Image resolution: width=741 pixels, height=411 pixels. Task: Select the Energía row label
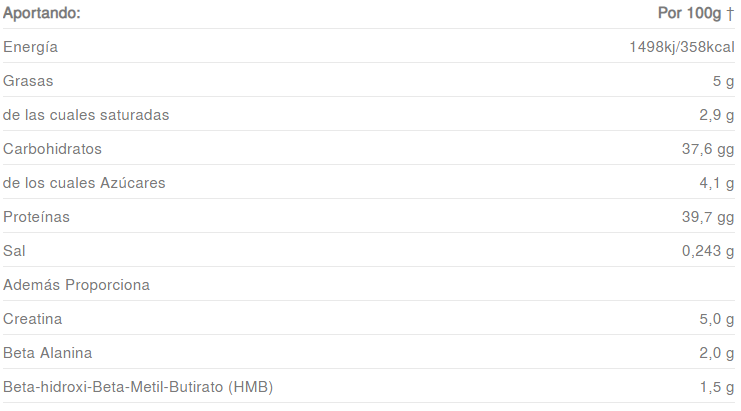click(30, 47)
